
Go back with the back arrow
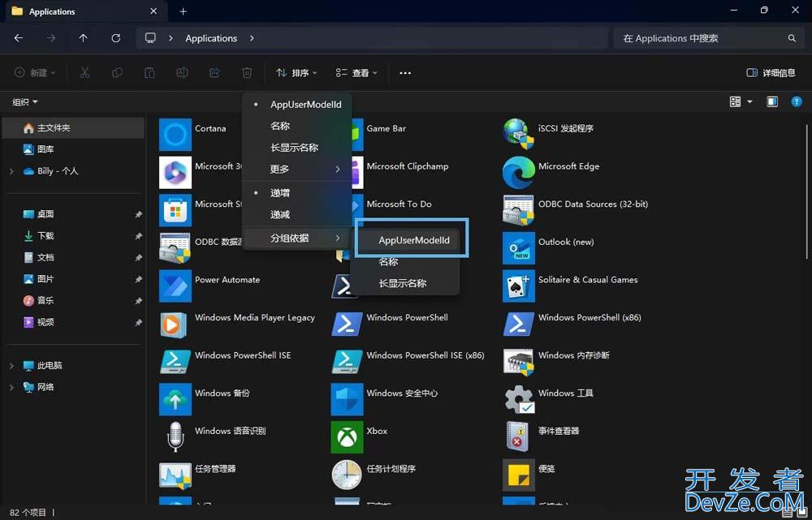pyautogui.click(x=19, y=38)
